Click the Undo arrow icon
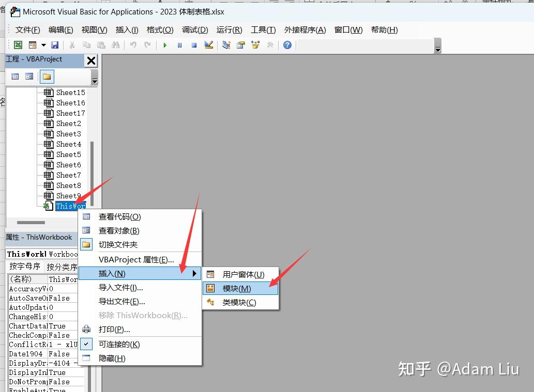534x392 pixels. point(133,45)
